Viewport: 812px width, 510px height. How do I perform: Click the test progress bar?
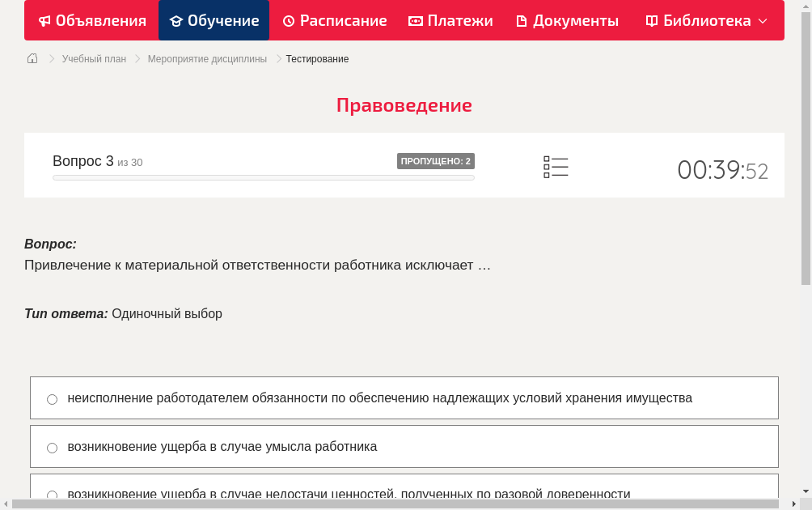click(263, 177)
